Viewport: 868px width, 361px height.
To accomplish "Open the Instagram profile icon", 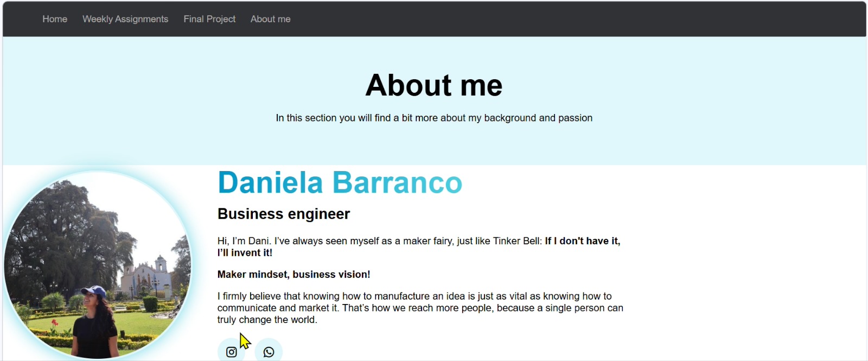I will point(232,352).
